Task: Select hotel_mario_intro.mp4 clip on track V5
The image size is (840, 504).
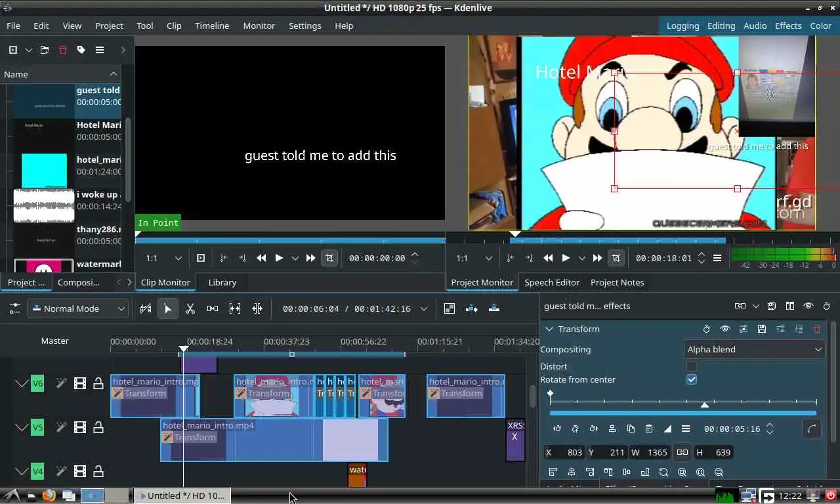Action: [x=274, y=440]
